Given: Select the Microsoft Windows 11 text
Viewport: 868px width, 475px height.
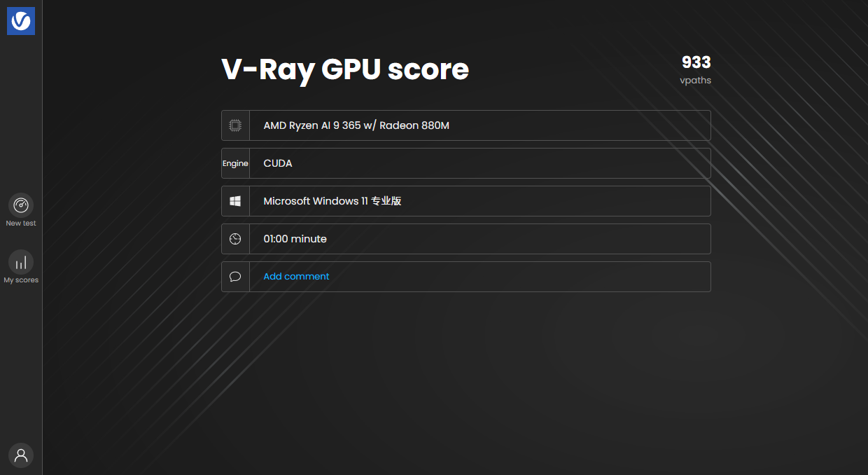Looking at the screenshot, I should point(332,201).
